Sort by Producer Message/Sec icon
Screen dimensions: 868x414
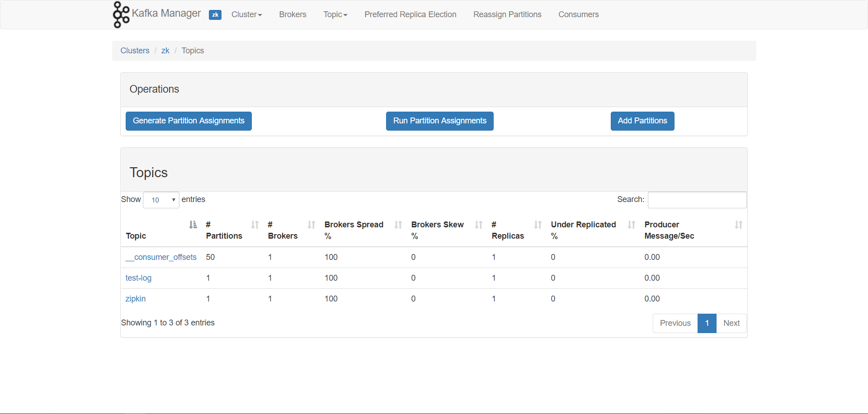739,225
